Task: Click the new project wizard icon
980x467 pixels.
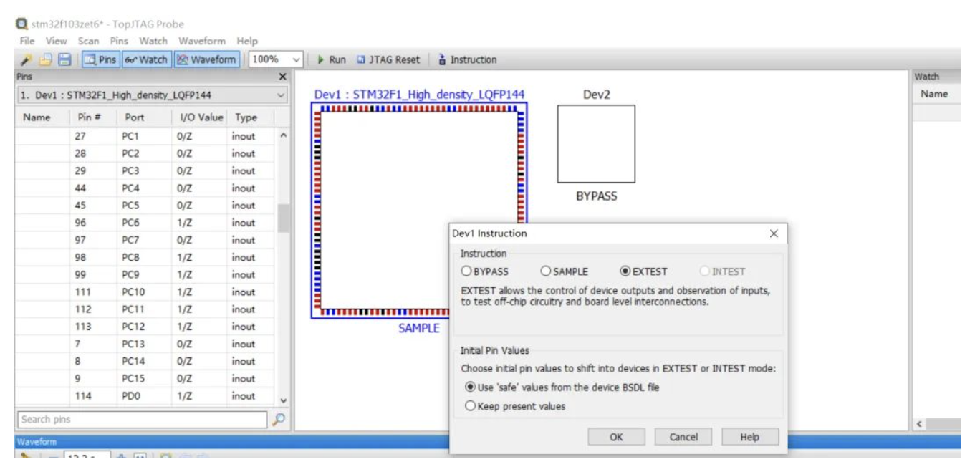Action: click(26, 60)
